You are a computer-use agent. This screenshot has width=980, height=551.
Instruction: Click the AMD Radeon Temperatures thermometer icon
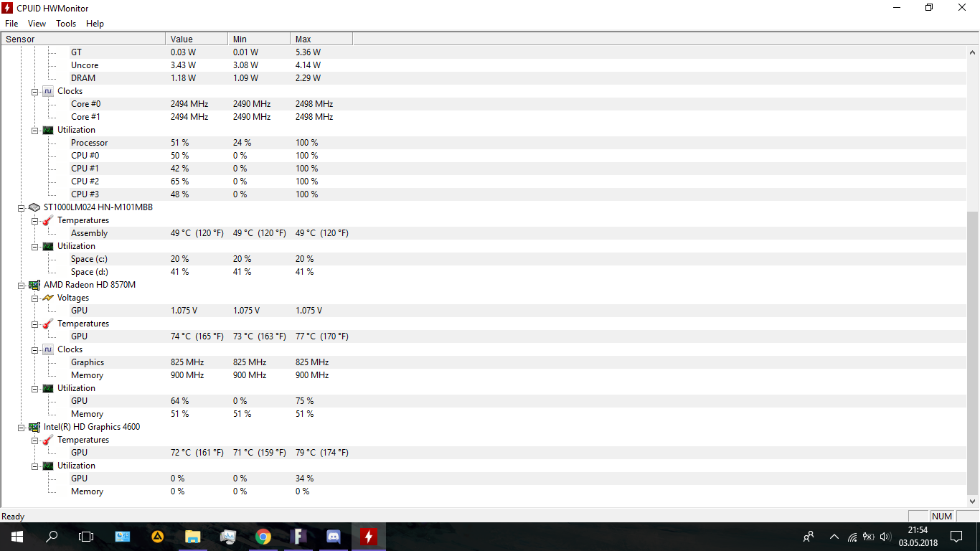[x=48, y=324]
